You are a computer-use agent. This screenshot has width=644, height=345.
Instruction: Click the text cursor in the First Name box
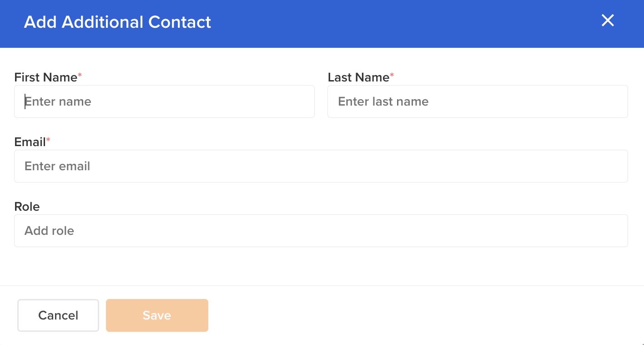tap(25, 101)
